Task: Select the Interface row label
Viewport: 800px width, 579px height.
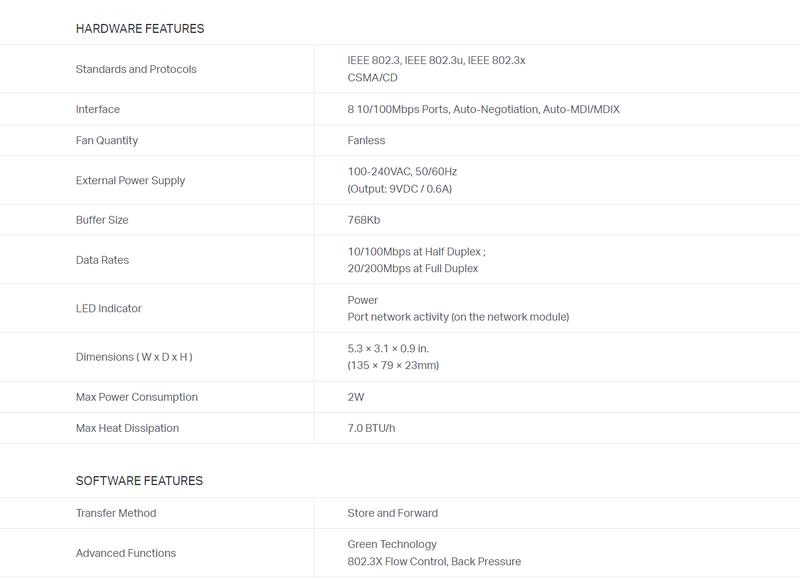Action: pyautogui.click(x=97, y=109)
